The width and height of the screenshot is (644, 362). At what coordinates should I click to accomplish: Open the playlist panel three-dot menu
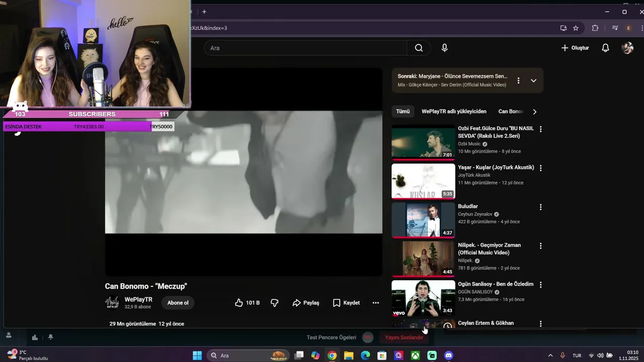pos(518,80)
